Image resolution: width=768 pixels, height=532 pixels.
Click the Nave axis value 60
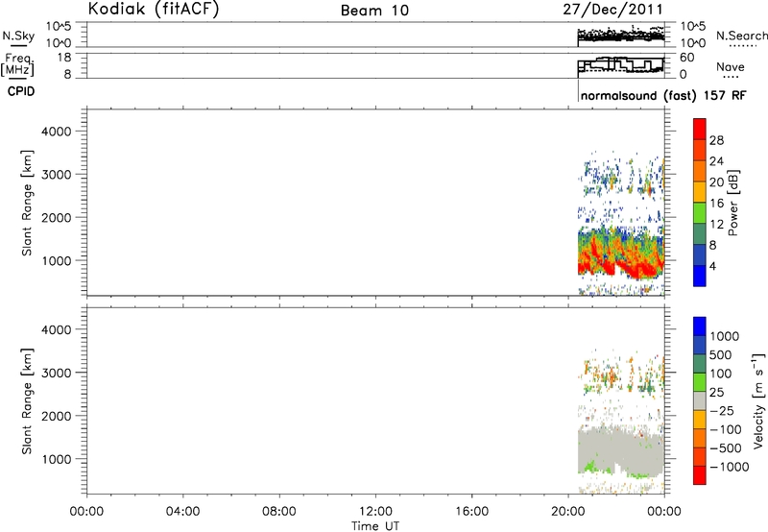[x=686, y=58]
